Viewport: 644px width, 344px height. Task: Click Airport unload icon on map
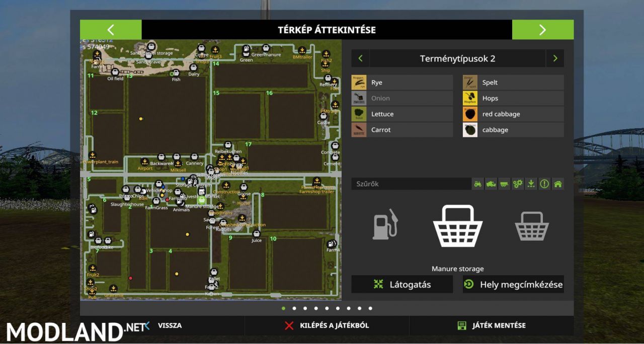144,162
